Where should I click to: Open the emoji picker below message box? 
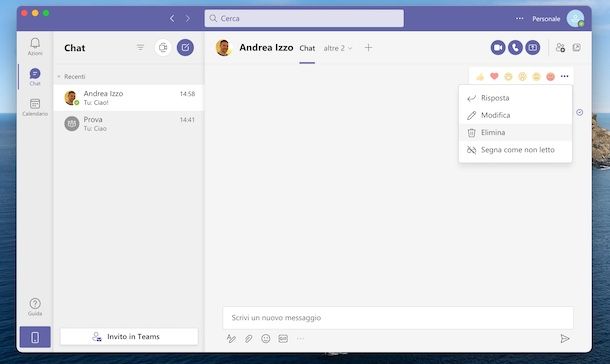click(x=266, y=339)
